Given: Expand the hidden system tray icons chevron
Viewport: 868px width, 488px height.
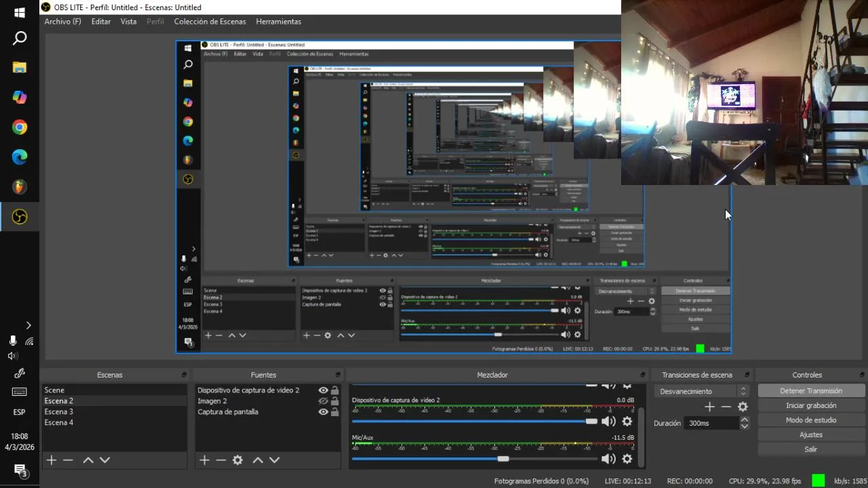Looking at the screenshot, I should point(28,325).
